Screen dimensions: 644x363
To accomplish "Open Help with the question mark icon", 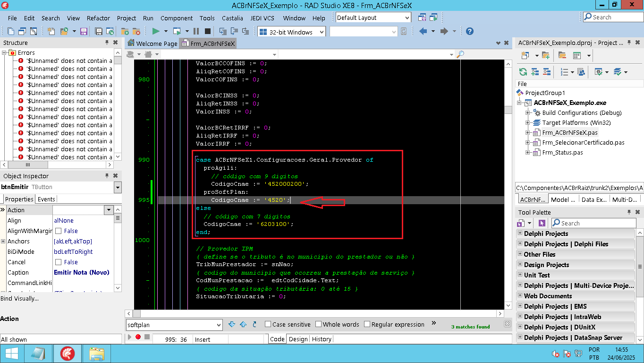I will click(x=469, y=31).
